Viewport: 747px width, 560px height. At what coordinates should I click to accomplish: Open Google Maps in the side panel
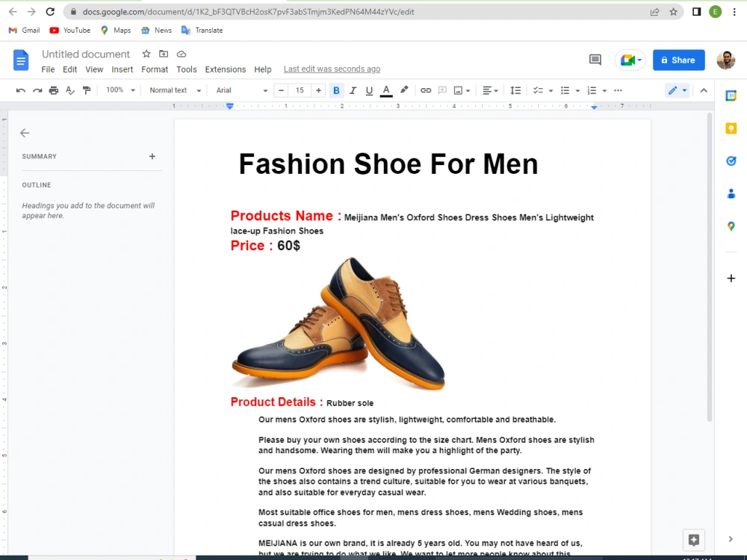(x=731, y=227)
